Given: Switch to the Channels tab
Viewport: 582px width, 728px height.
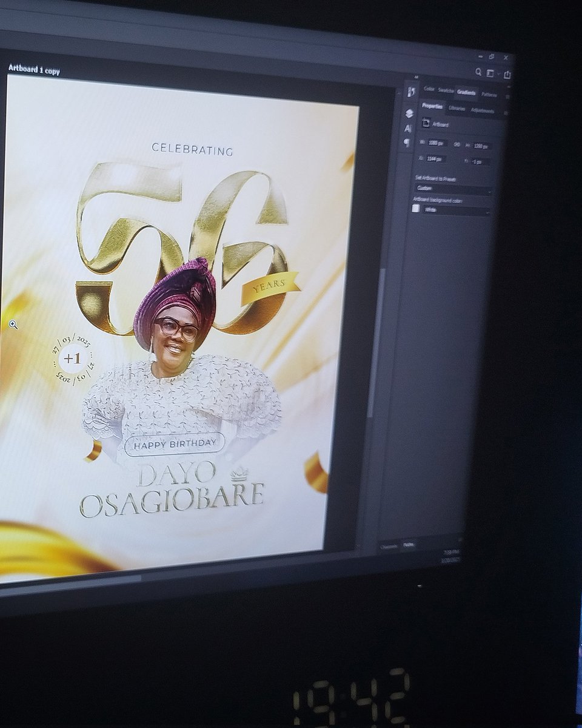Looking at the screenshot, I should point(389,547).
